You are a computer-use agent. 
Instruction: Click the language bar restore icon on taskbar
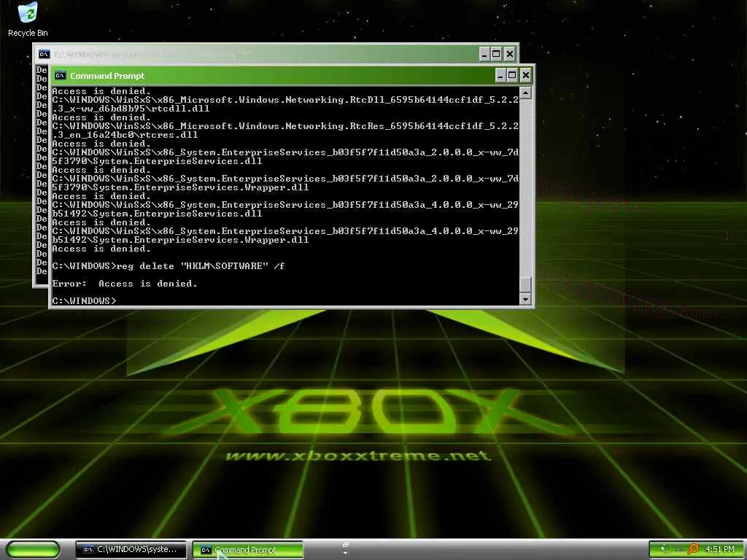tap(345, 545)
